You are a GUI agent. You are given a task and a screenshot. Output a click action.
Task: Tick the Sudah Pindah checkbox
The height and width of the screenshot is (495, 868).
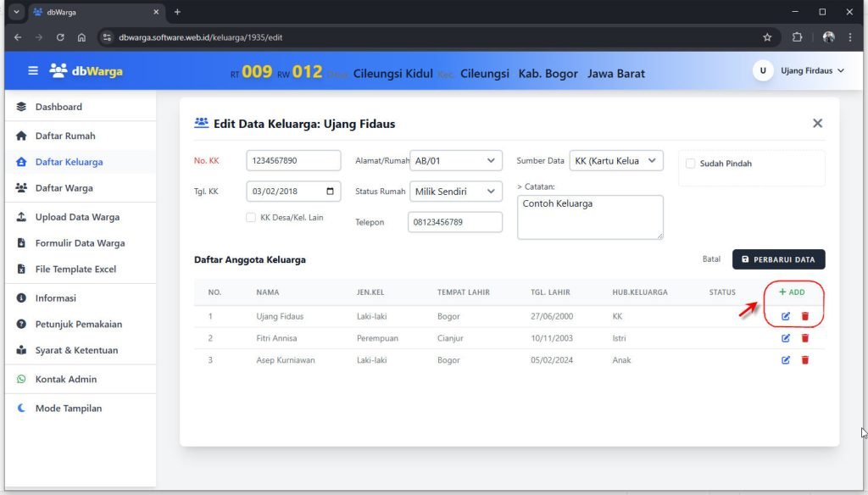(x=690, y=164)
